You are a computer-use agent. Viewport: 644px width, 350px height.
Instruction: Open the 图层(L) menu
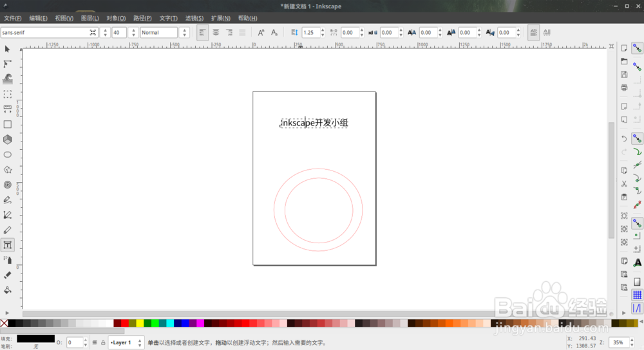click(x=90, y=18)
